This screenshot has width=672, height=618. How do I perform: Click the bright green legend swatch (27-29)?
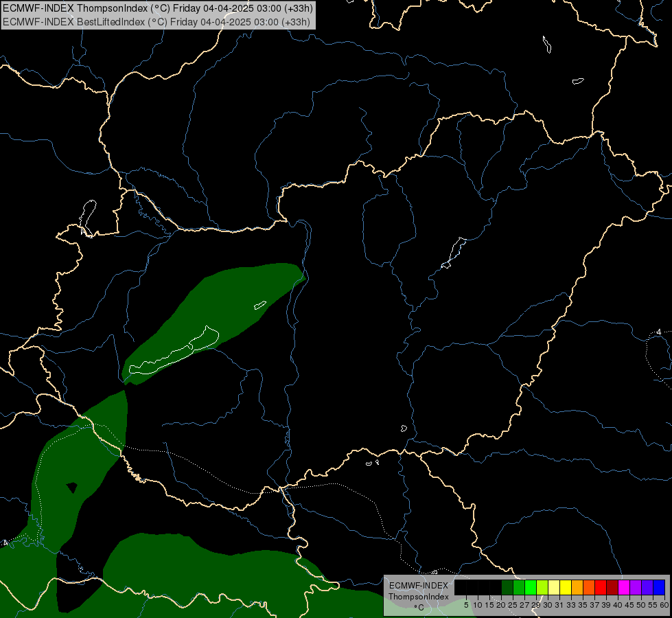[x=531, y=587]
